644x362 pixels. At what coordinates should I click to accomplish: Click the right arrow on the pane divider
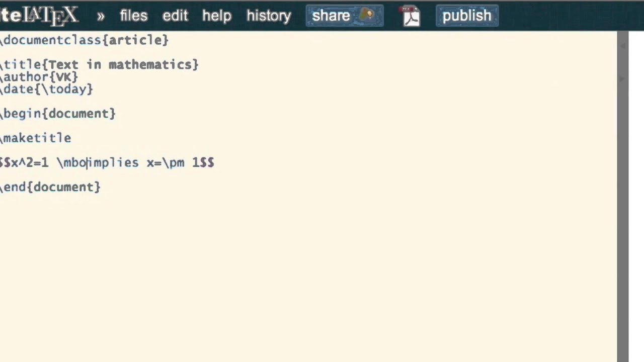pos(623,78)
